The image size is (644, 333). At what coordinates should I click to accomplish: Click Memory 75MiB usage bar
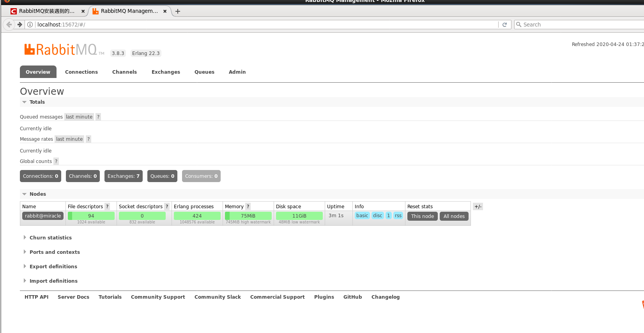[x=248, y=216]
